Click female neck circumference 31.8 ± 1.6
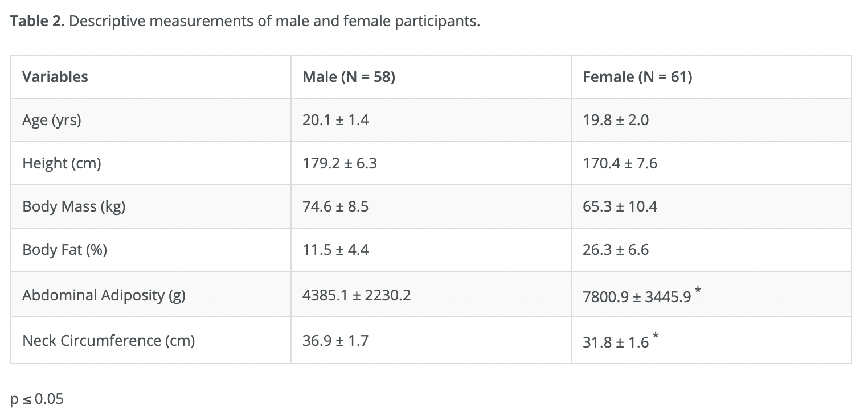 [616, 342]
